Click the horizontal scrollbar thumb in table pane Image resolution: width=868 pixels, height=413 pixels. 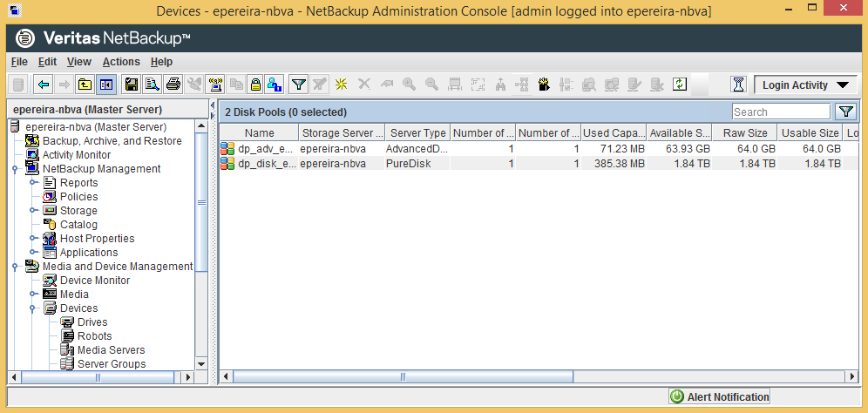403,376
